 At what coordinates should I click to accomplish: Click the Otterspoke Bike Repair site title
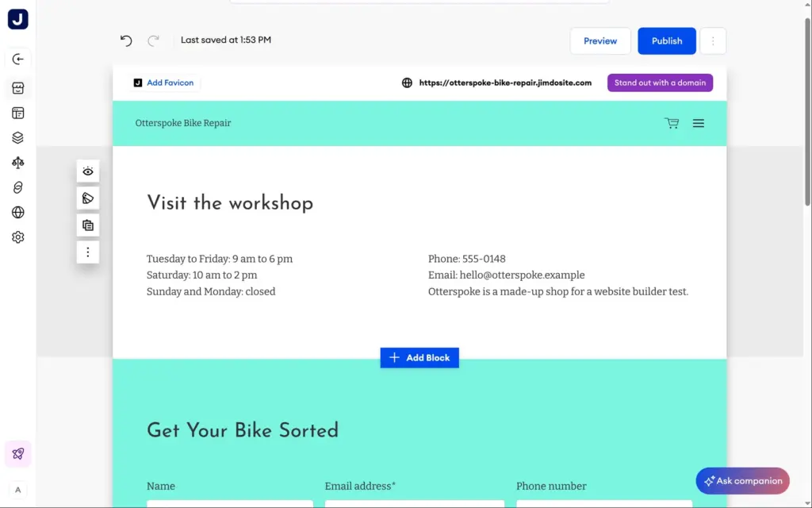pos(183,123)
